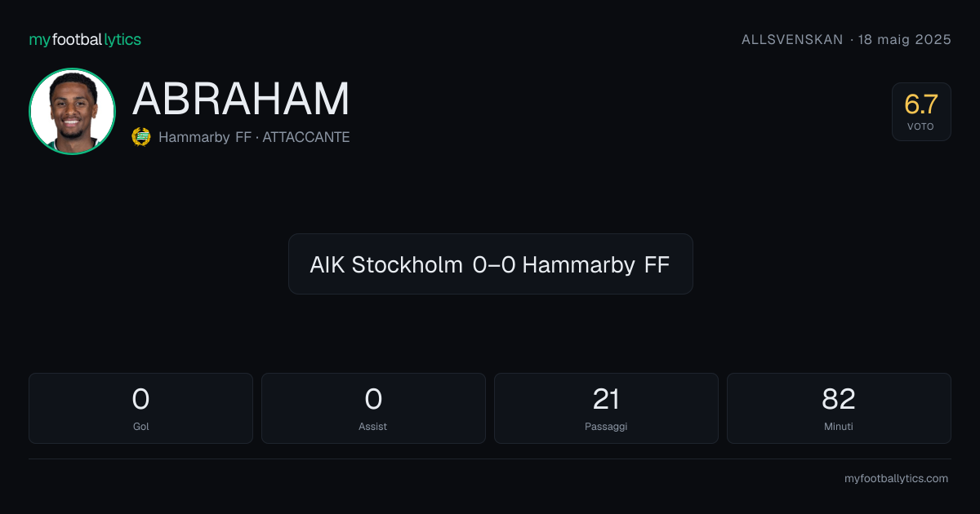Click Hammarby FF in the score box
Viewport: 980px width, 514px height.
(596, 264)
